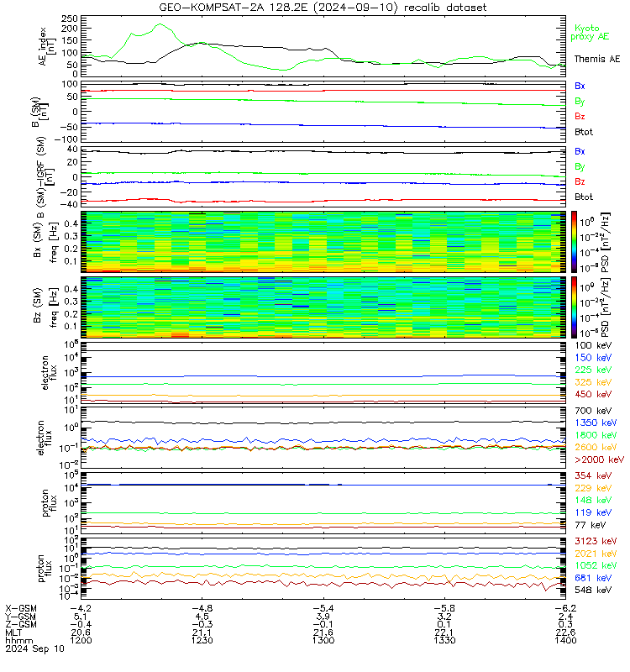Select the 1350 keV electron legend label
This screenshot has width=630, height=672.
(x=596, y=423)
